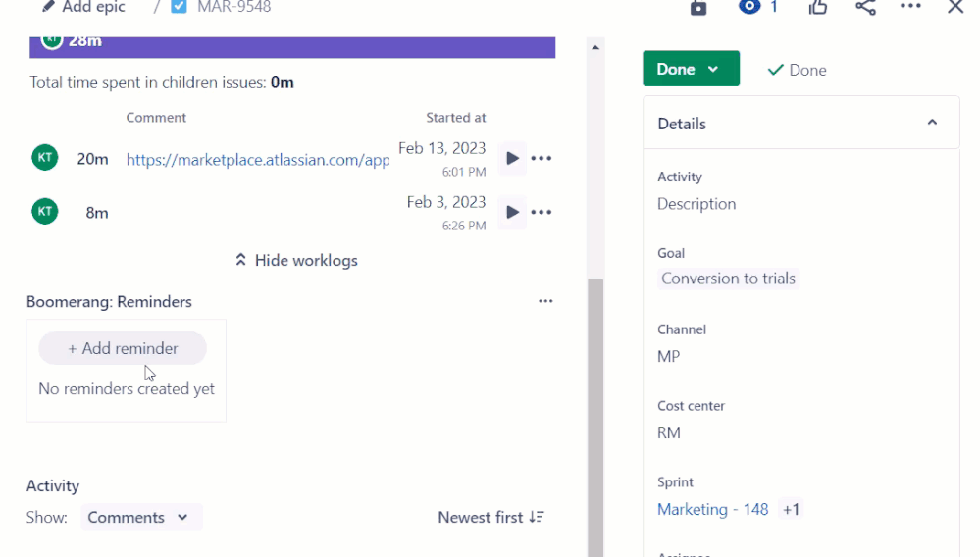Open issue key MAR-9548 link
The height and width of the screenshot is (557, 980).
tap(233, 7)
